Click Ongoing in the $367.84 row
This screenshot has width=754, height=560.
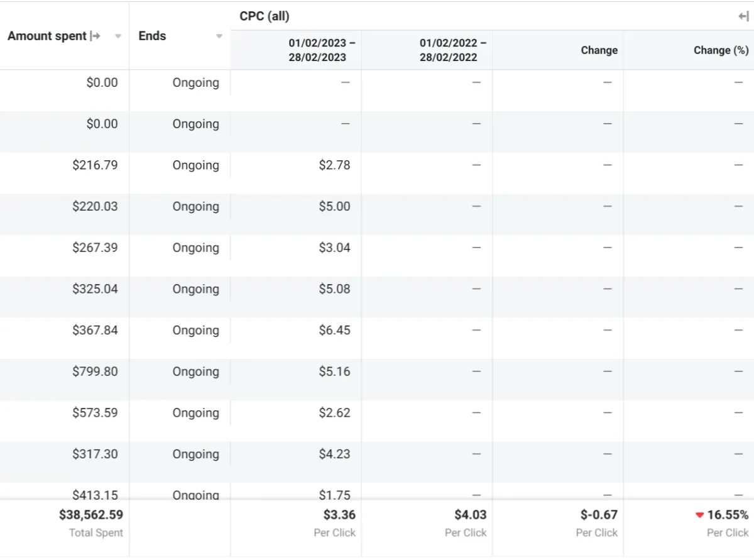[196, 331]
